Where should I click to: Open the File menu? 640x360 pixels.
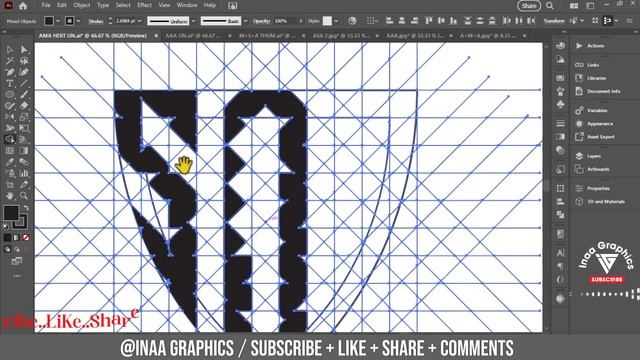tap(46, 5)
